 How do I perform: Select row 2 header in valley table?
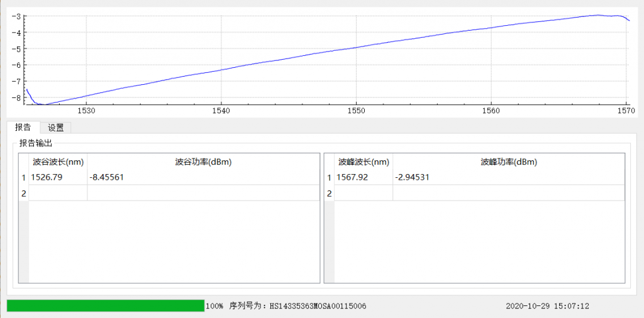coord(24,194)
